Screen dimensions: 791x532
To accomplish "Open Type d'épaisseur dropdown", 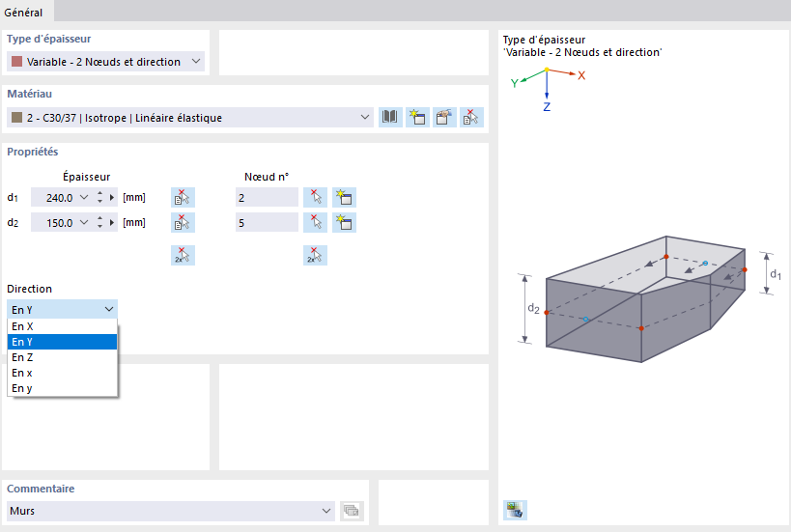I will click(196, 62).
